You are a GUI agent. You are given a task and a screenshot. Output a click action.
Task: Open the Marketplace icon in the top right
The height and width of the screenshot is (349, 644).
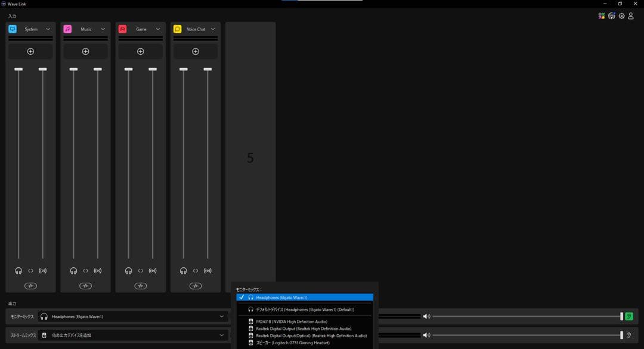click(x=601, y=16)
